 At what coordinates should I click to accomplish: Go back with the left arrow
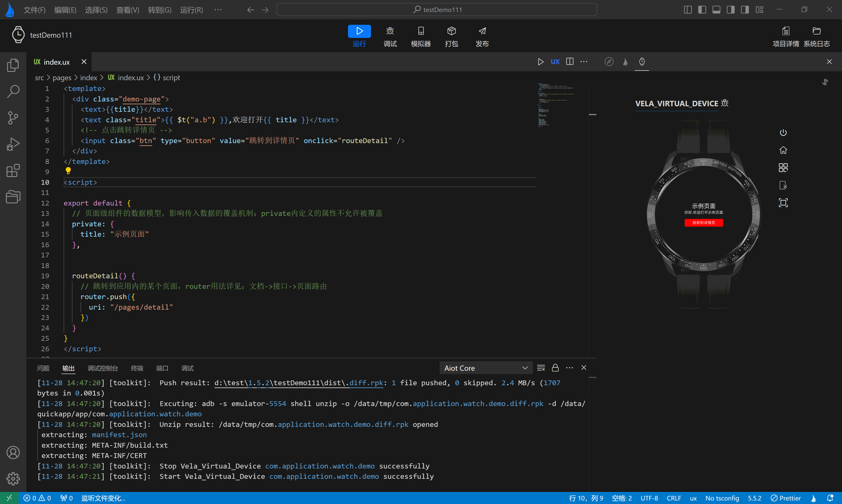pos(250,10)
